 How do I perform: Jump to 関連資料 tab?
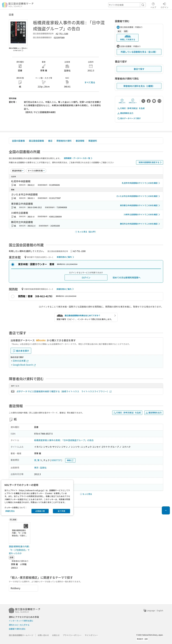[93, 141]
